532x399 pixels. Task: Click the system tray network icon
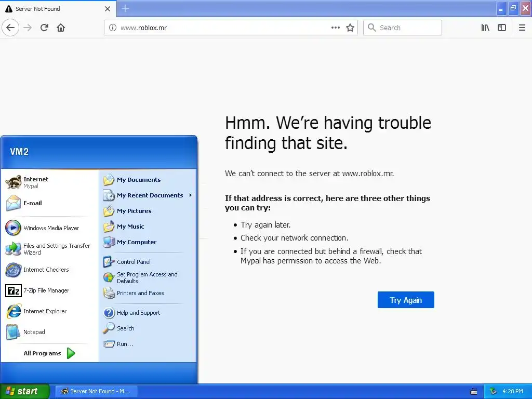tap(494, 391)
